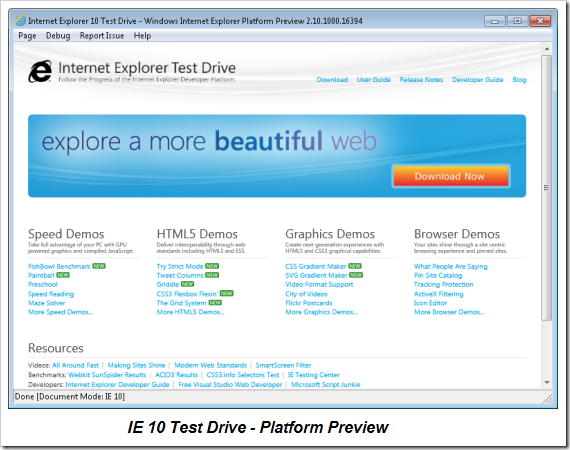Open the CSS Gradient Maker demo
570x450 pixels.
(x=316, y=266)
